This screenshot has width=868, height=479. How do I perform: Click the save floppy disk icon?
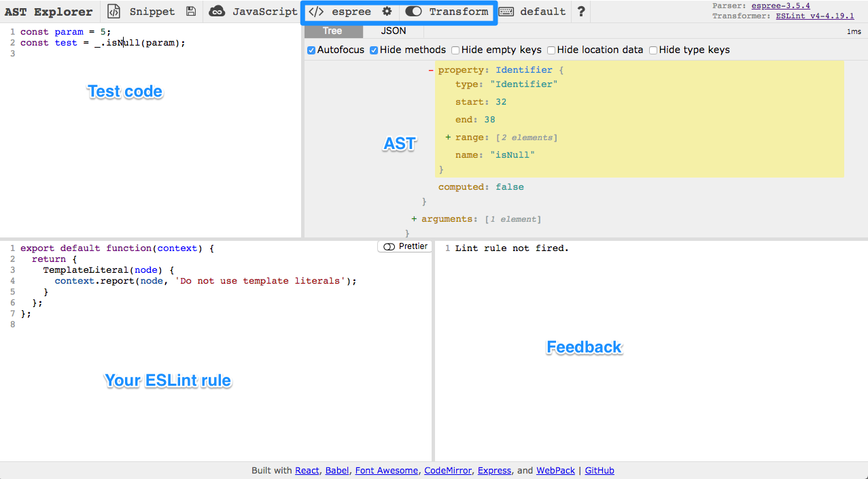[x=191, y=12]
